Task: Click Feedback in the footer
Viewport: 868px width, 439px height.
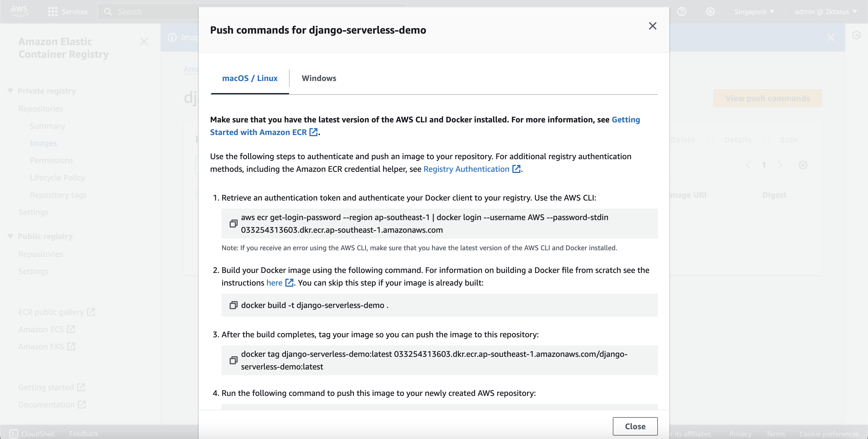Action: (84, 434)
